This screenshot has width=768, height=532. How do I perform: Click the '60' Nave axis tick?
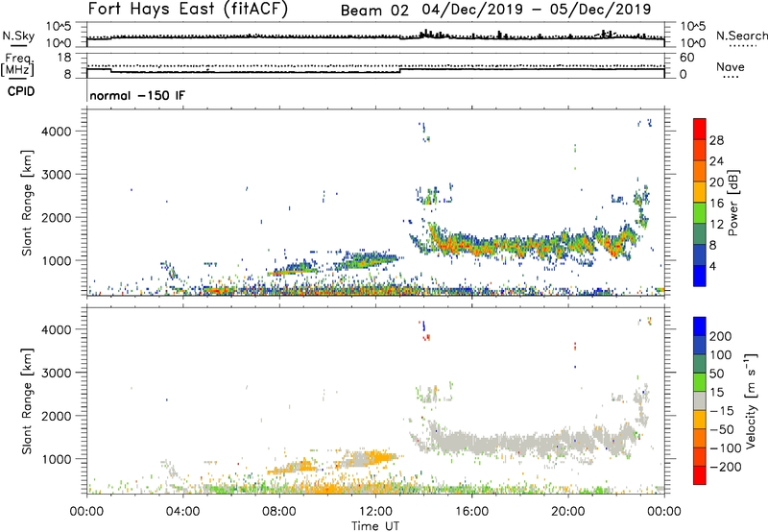coord(686,58)
